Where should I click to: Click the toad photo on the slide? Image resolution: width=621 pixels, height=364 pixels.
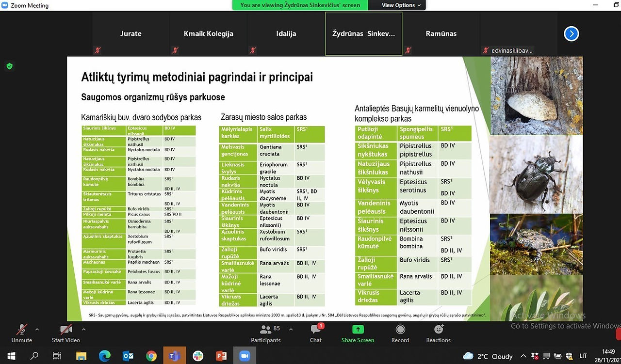537,244
